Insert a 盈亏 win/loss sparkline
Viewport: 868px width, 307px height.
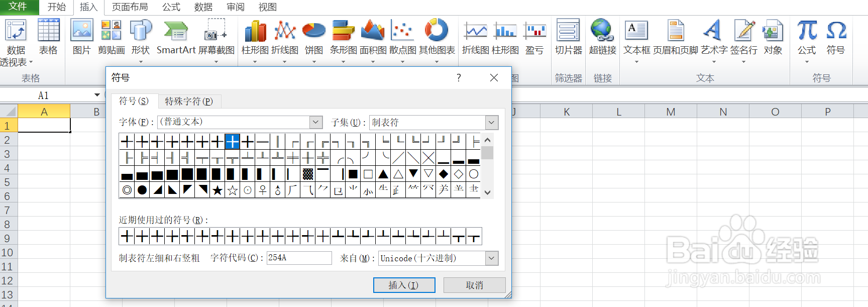(534, 37)
